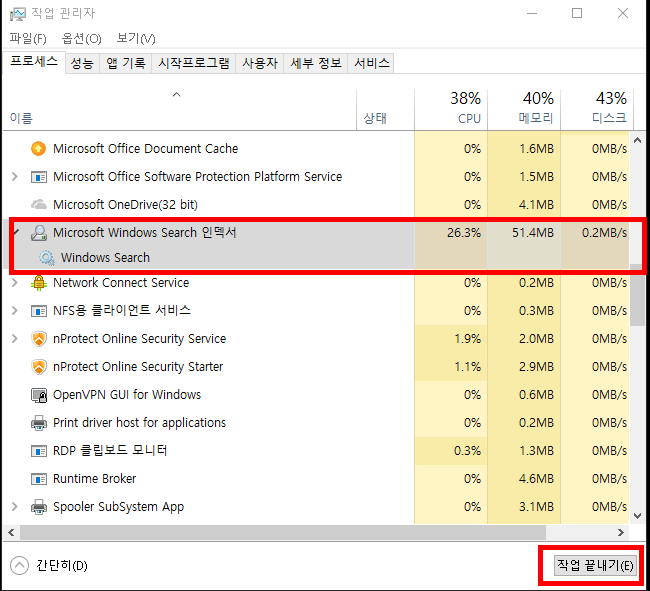Screen dimensions: 650x591
Task: Expand the nProtect Online Security Service row
Action: pos(15,339)
